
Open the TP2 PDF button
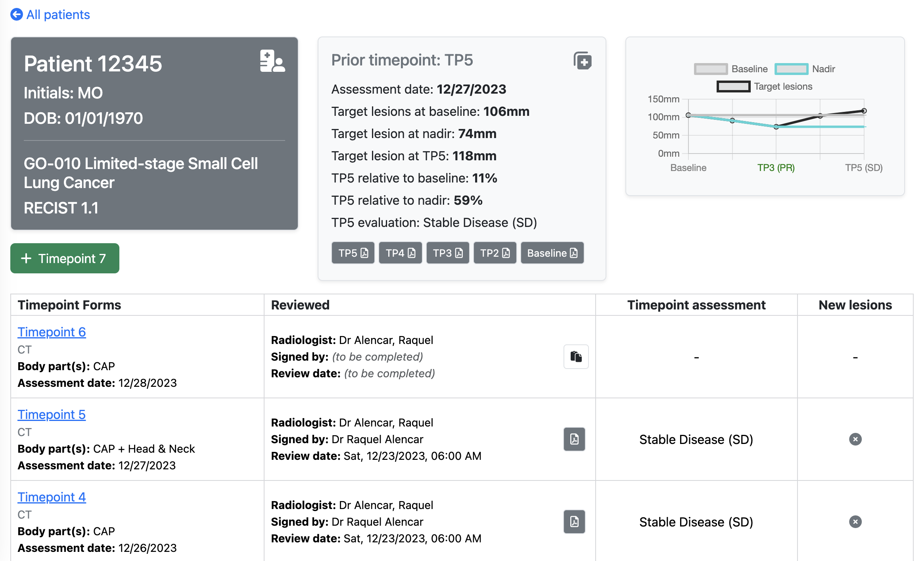pyautogui.click(x=495, y=253)
